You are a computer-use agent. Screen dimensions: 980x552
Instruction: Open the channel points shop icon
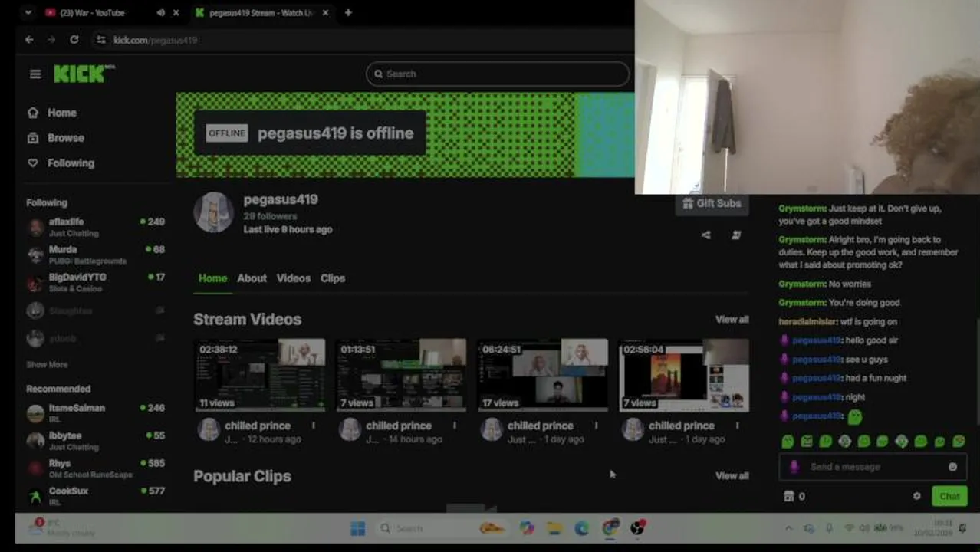click(x=788, y=497)
